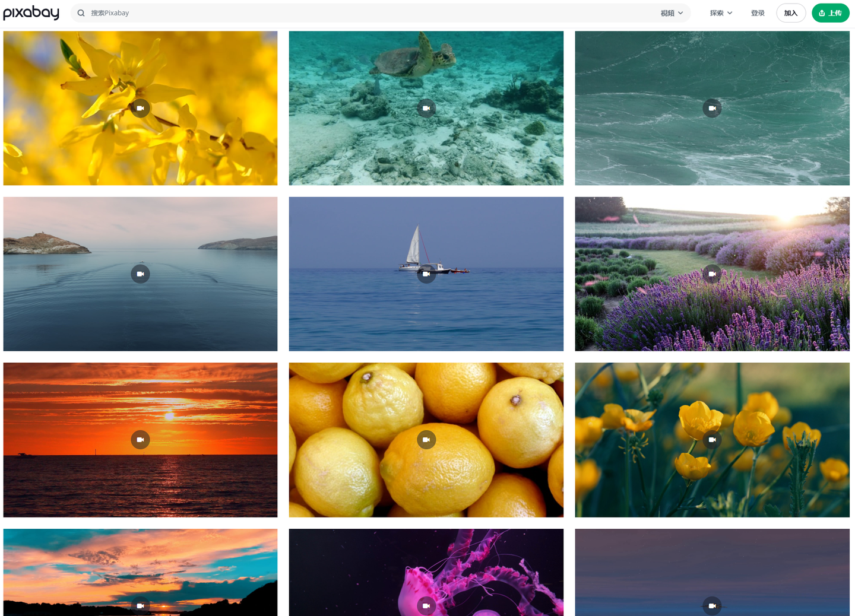Click video icon on yellow forsythia flowers
Viewport: 855px width, 616px height.
pos(140,108)
